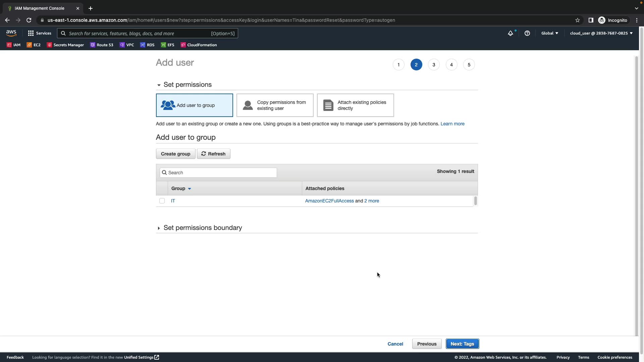Collapse the Set permissions section
Image resolution: width=644 pixels, height=362 pixels.
coord(187,85)
